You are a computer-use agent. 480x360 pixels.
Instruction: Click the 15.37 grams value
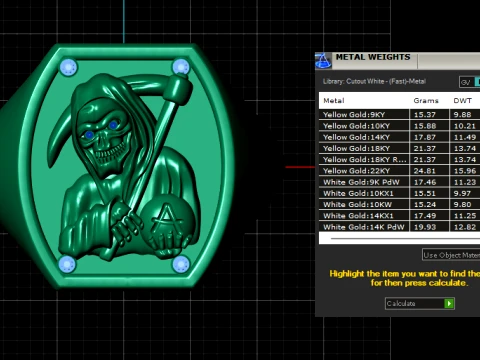pyautogui.click(x=425, y=115)
